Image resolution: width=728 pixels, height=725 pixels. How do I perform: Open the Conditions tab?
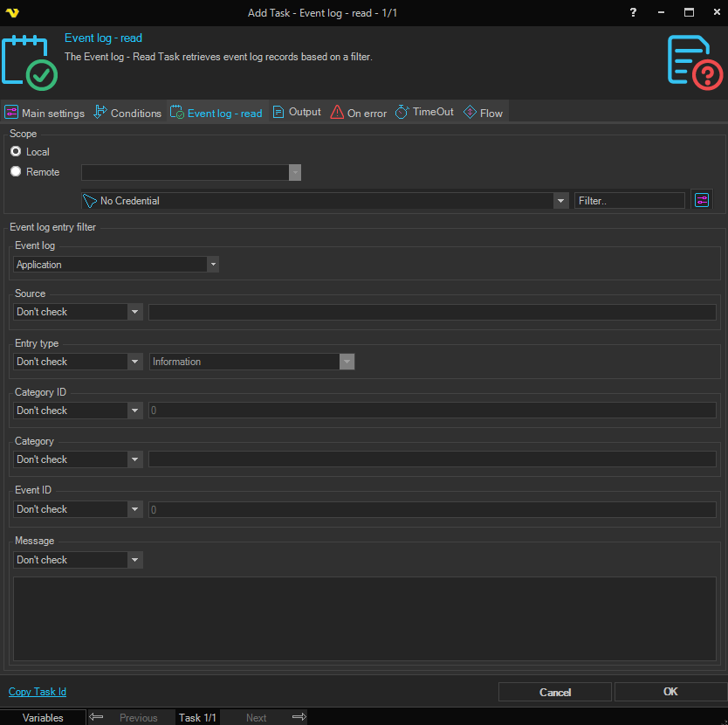point(127,113)
